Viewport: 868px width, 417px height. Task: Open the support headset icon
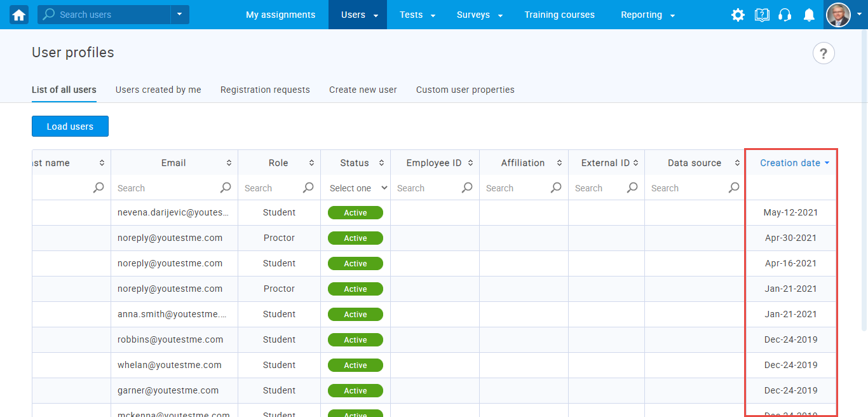pyautogui.click(x=785, y=15)
